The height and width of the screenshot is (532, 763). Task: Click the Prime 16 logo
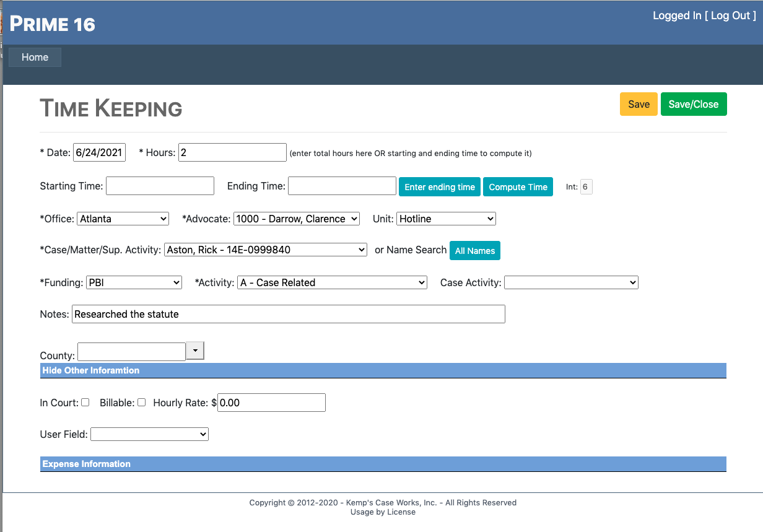coord(53,24)
